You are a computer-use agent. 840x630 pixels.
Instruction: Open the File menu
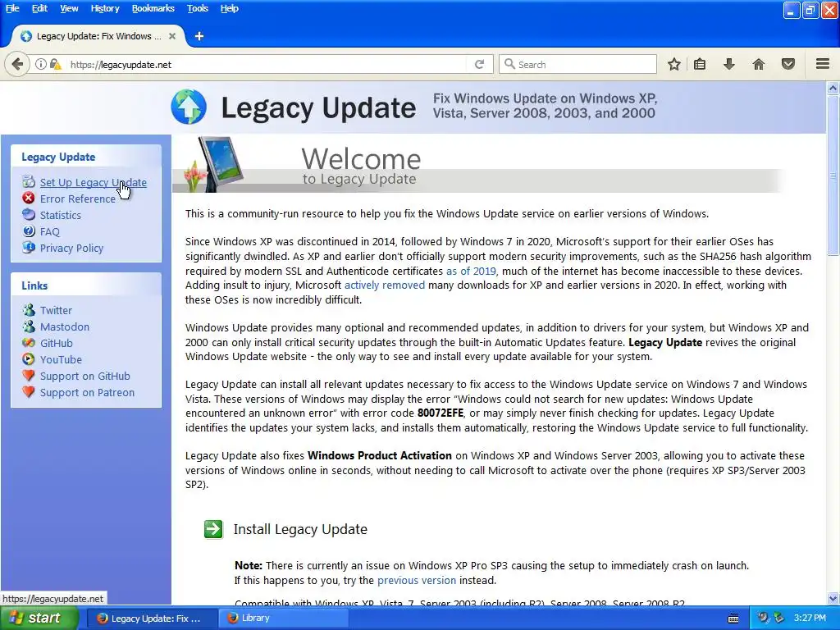click(x=12, y=8)
